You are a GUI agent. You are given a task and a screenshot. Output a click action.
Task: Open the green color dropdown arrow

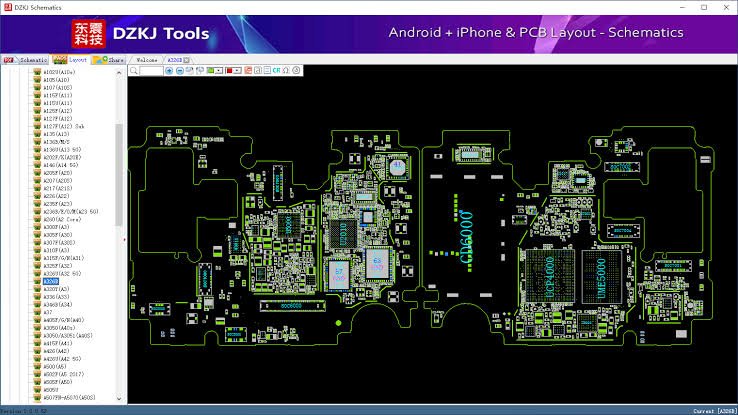click(x=219, y=71)
